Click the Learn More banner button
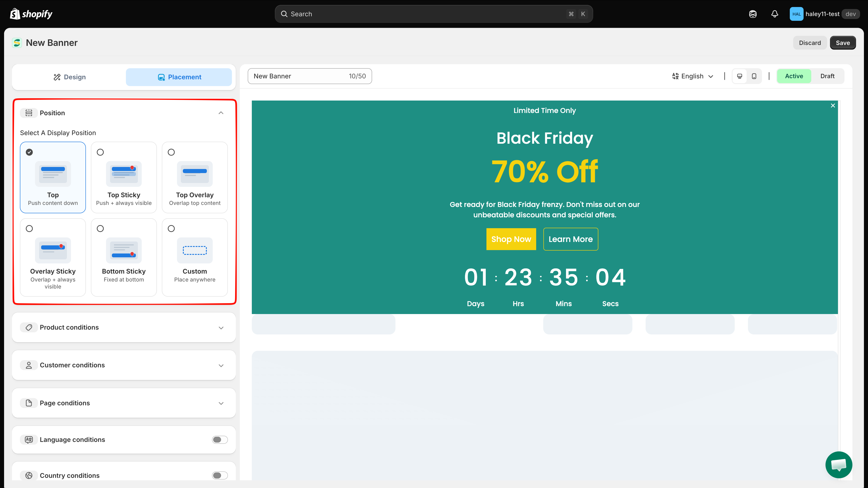868x488 pixels. pos(571,239)
